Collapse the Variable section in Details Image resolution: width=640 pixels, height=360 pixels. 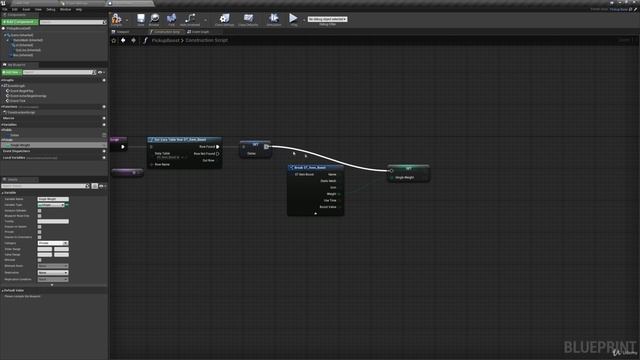pyautogui.click(x=2, y=193)
